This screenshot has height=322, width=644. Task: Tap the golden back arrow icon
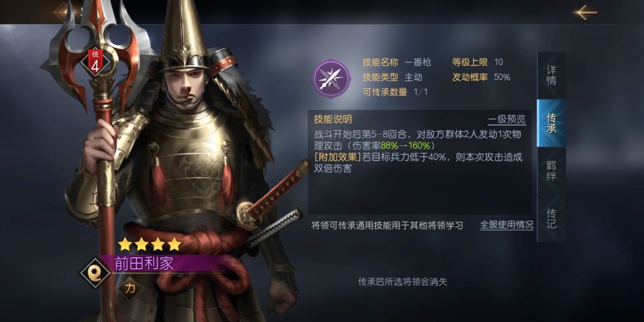[x=586, y=12]
